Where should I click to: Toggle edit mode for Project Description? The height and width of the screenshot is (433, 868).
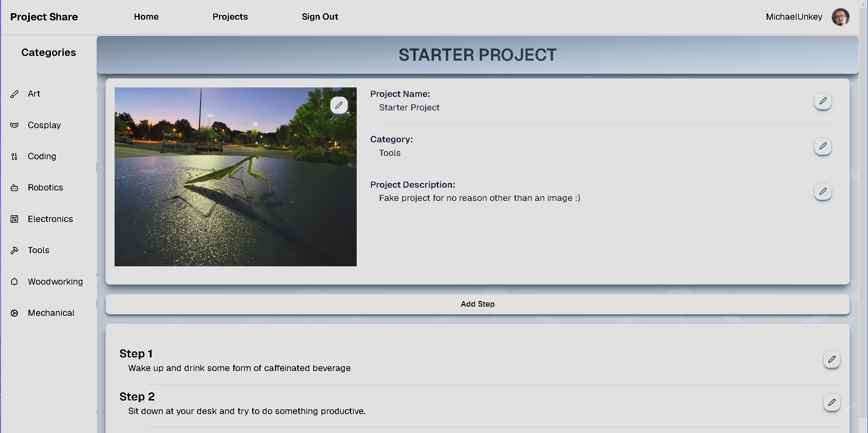click(823, 191)
